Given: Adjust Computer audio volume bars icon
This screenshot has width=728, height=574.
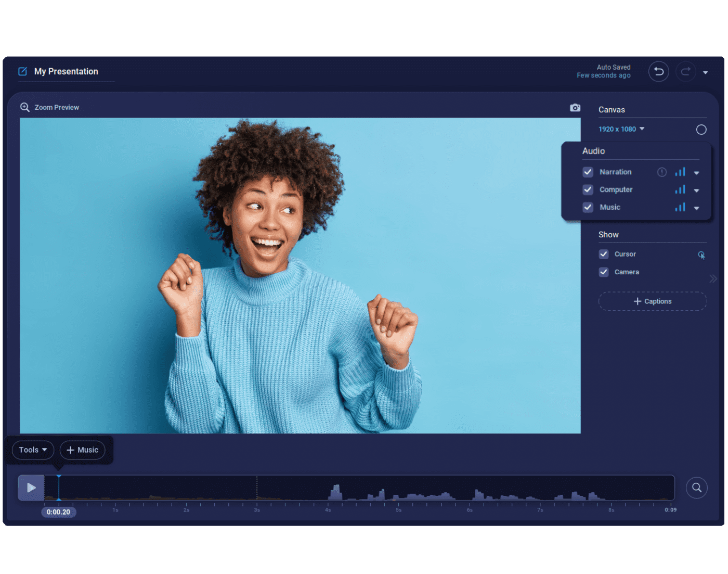Looking at the screenshot, I should (680, 190).
